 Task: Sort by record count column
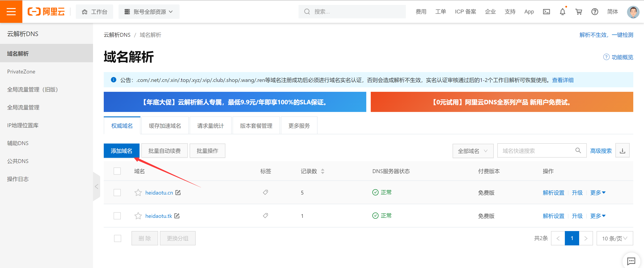tap(322, 171)
